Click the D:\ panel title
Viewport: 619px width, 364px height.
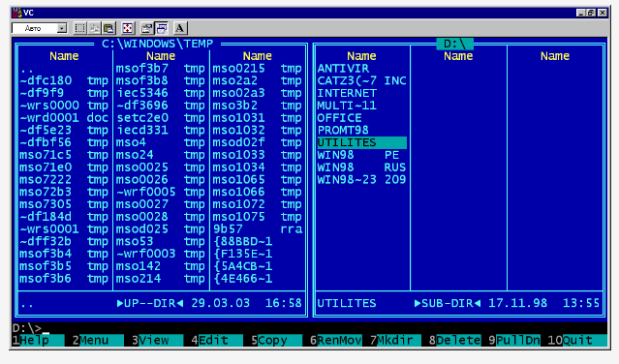pyautogui.click(x=454, y=44)
